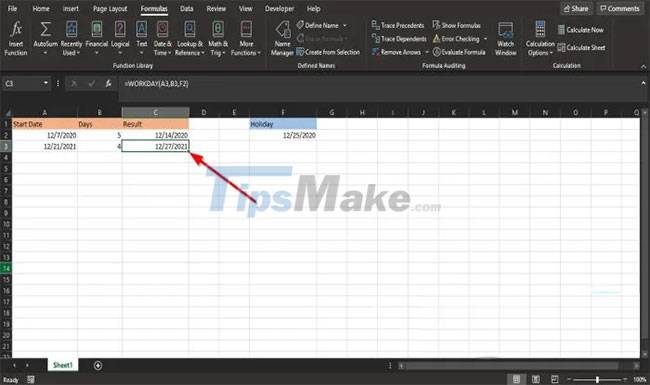Select column D header
The image size is (650, 385).
point(204,112)
